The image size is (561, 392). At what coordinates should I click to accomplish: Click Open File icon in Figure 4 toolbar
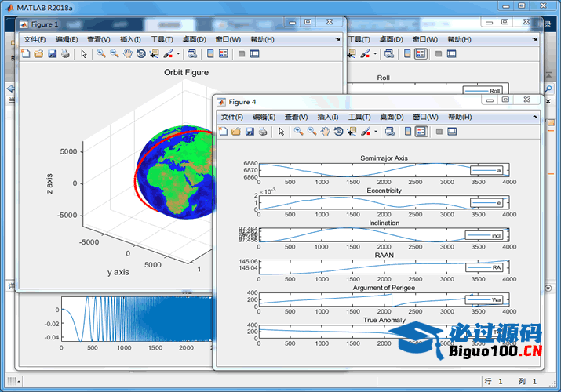[236, 132]
